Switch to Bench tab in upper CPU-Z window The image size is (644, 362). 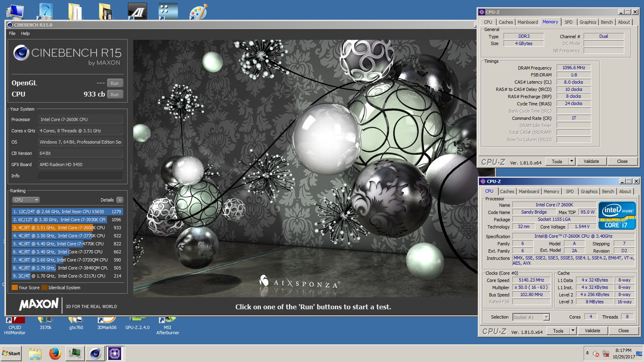pos(607,22)
